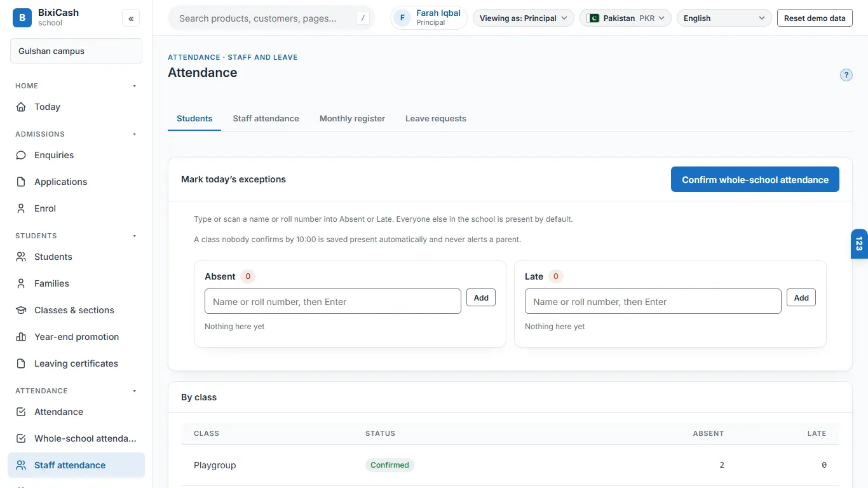Viewport: 868px width, 488px height.
Task: Open the Pakistan PKR currency dropdown
Action: [625, 18]
